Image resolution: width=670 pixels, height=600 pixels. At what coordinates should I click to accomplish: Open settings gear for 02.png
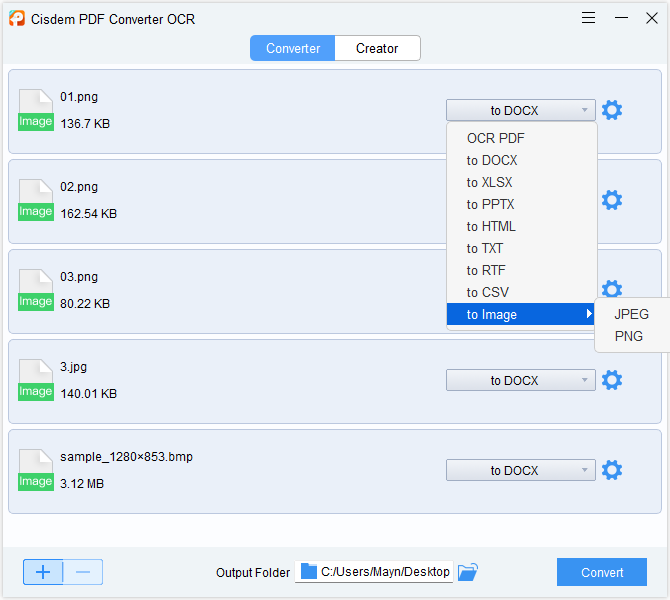click(611, 200)
